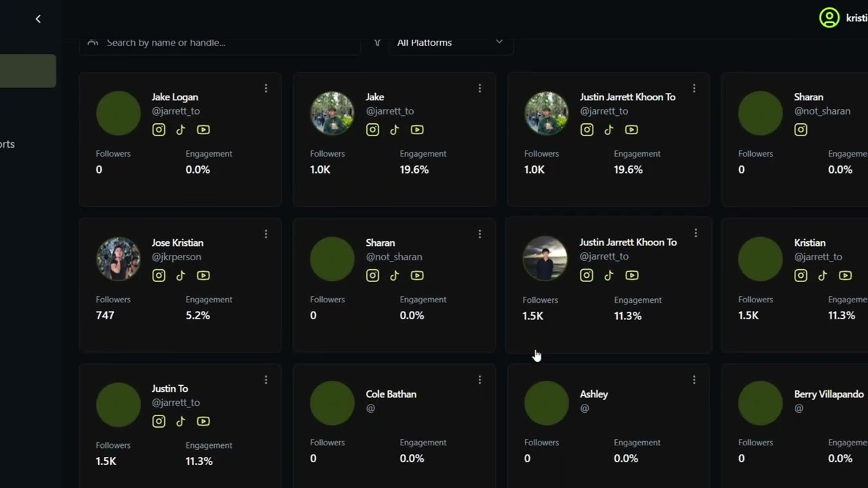This screenshot has width=868, height=488.
Task: Open YouTube icon on Justin To card
Action: [203, 421]
